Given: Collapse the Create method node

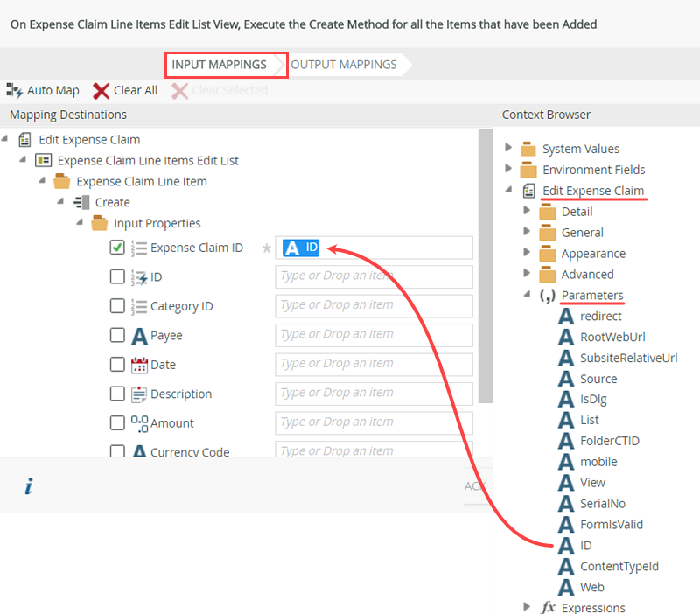Looking at the screenshot, I should (60, 201).
